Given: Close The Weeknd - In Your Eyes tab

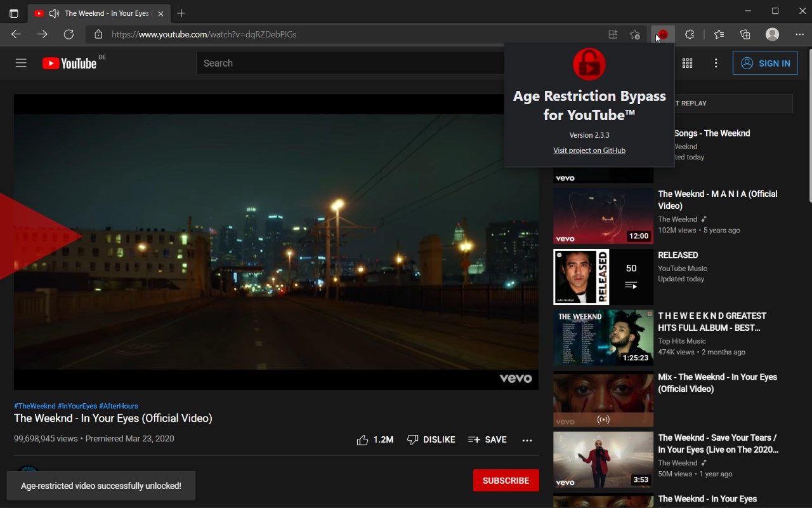Looking at the screenshot, I should (160, 13).
